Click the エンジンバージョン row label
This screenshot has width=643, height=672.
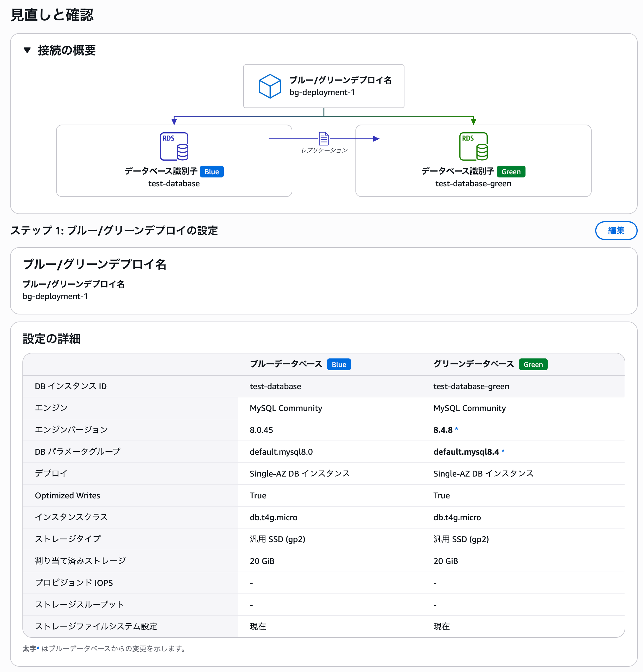coord(71,430)
